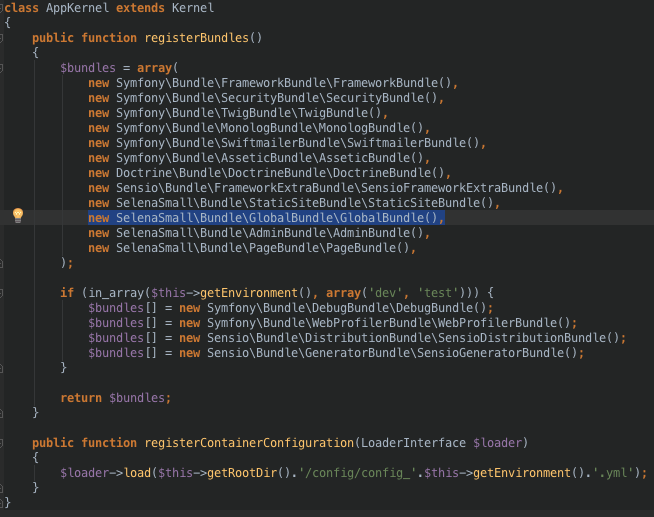Collapse the $bundles array fold marker
654x517 pixels.
point(1,68)
